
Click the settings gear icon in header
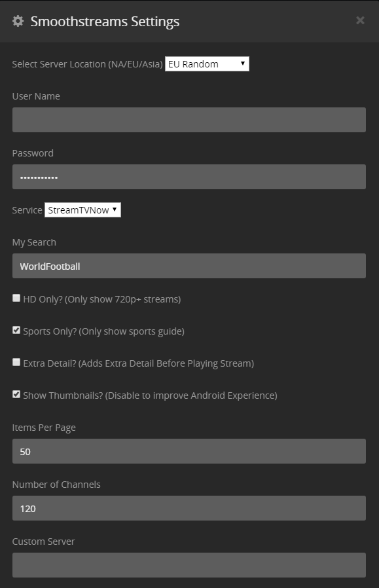coord(18,21)
